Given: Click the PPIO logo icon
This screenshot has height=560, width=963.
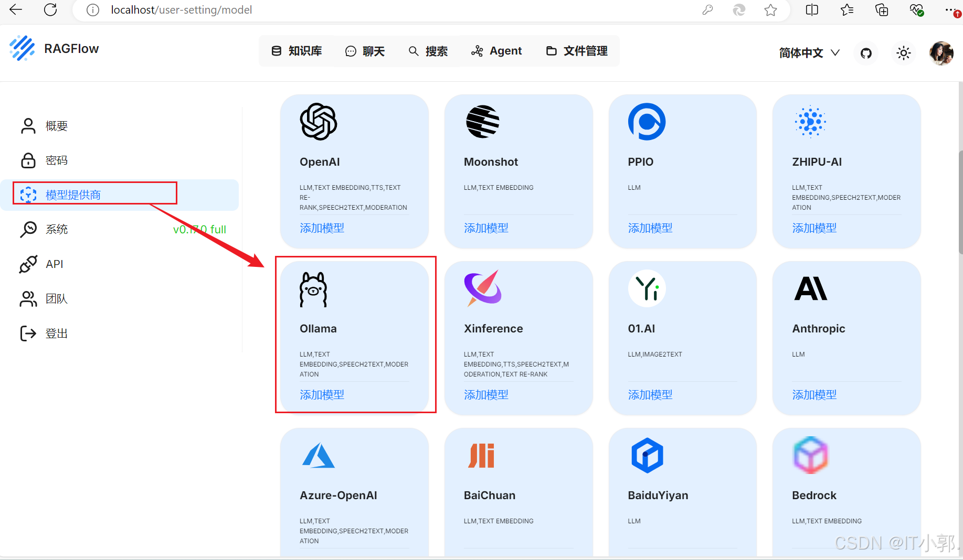Looking at the screenshot, I should (647, 122).
